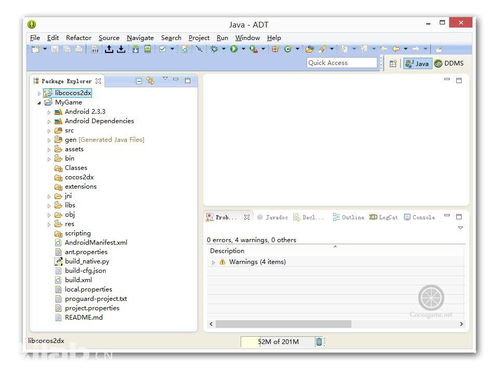Select AndroidManifest.xml in Package Explorer
499x370 pixels.
91,243
